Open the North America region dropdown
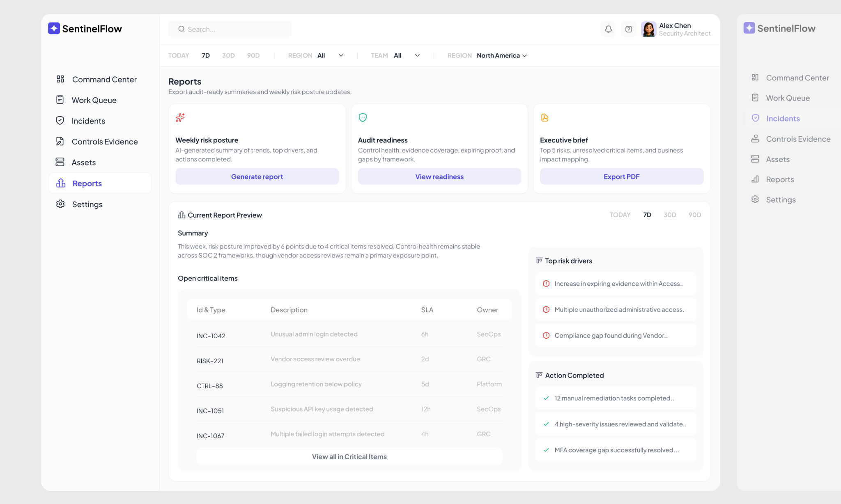 [x=502, y=55]
